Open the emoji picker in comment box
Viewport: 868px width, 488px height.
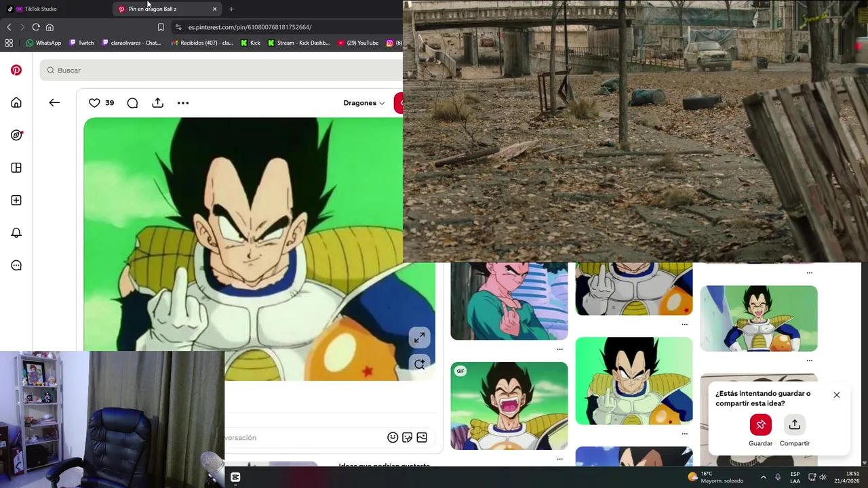pyautogui.click(x=393, y=437)
